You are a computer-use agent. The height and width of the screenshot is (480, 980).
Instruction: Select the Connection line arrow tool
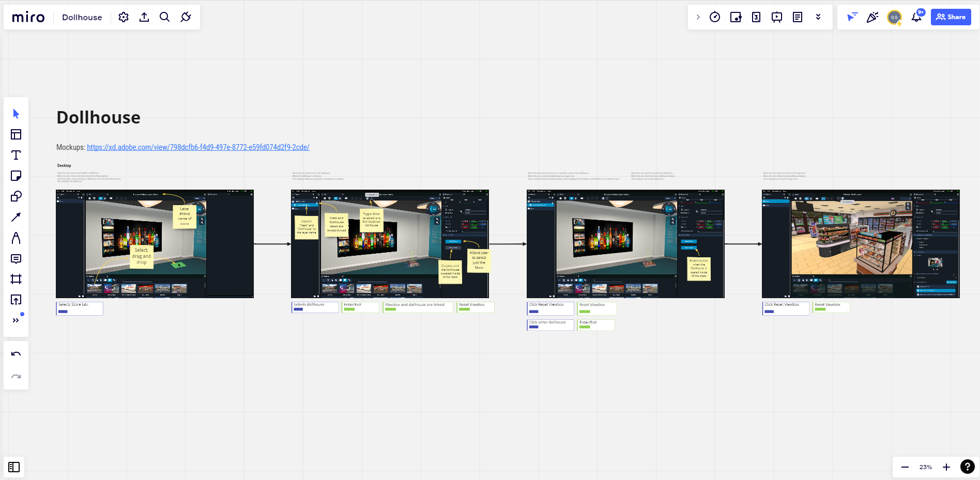point(16,217)
